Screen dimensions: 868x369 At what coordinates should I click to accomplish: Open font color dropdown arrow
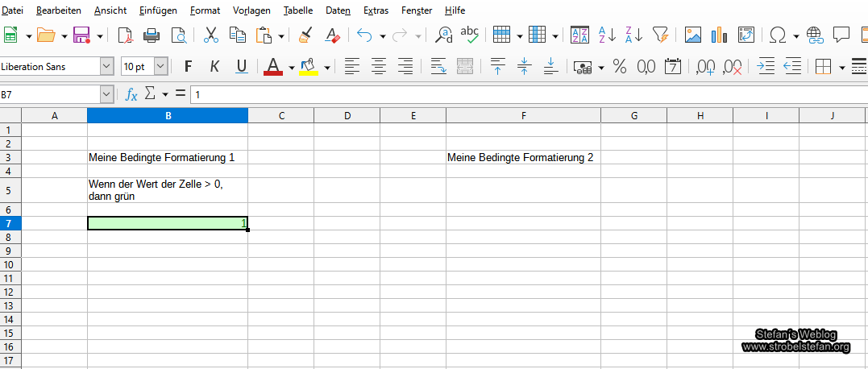[292, 68]
